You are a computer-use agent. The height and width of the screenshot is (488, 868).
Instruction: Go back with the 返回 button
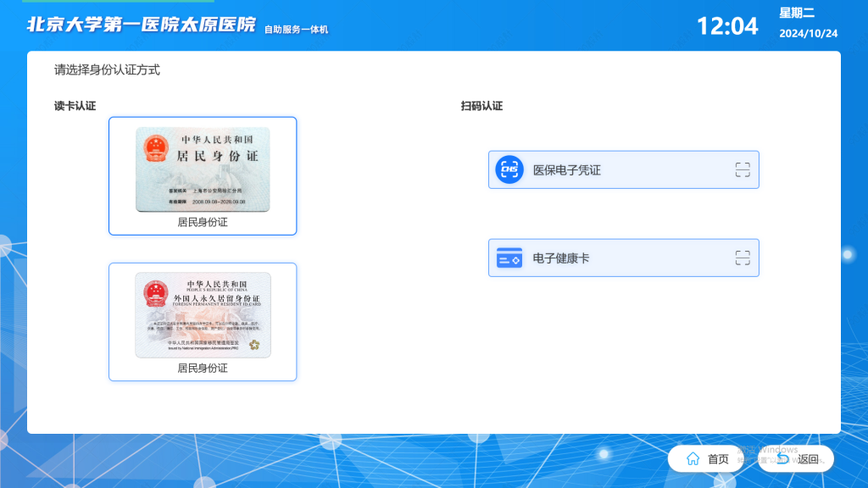tap(796, 458)
